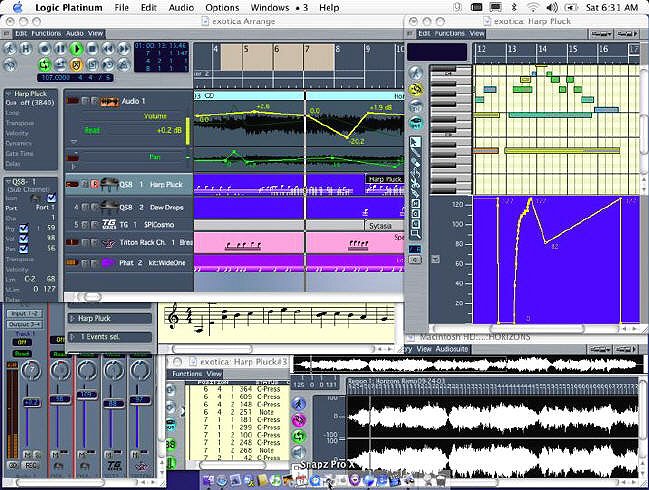Click the purple Phat track instrument icon

click(x=108, y=262)
